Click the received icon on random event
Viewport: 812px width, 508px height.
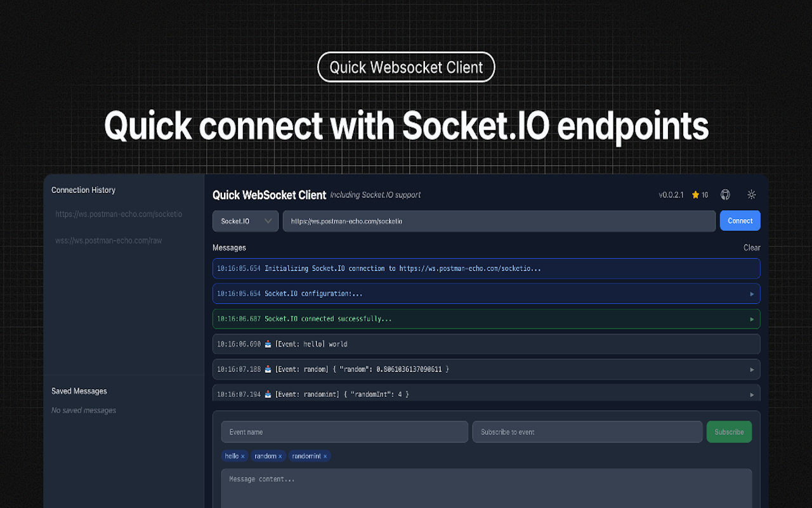(268, 369)
